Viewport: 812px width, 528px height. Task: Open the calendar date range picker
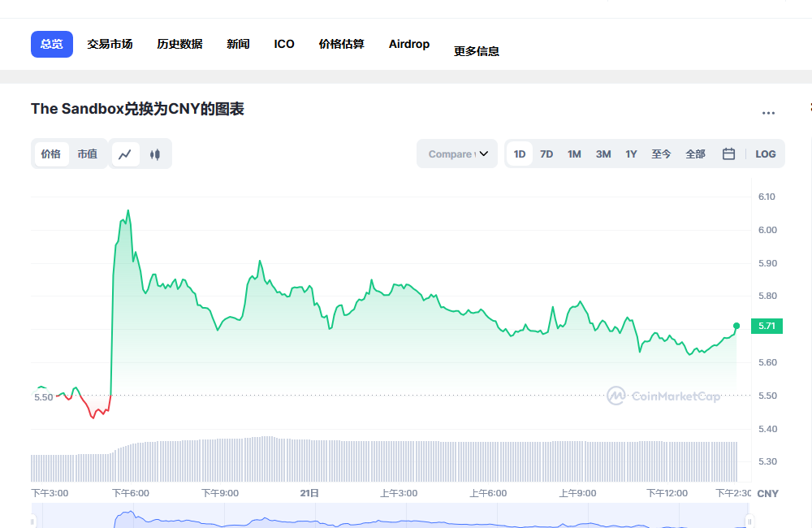point(728,154)
